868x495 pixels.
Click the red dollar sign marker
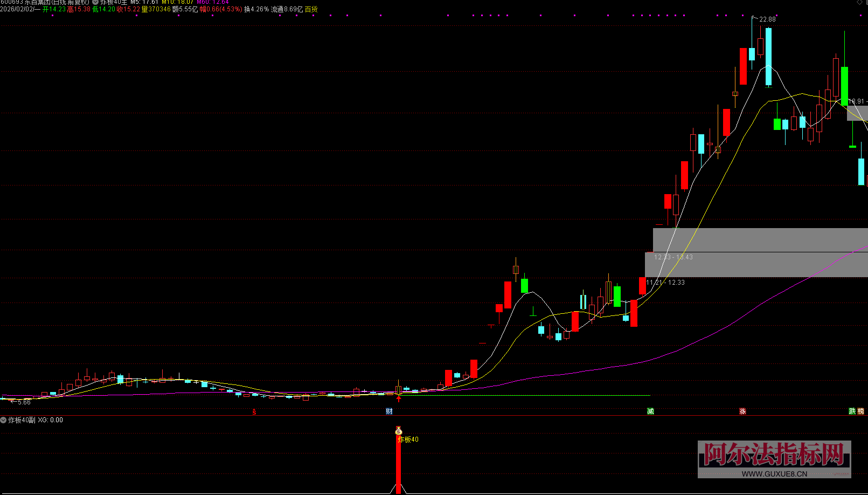pyautogui.click(x=254, y=412)
